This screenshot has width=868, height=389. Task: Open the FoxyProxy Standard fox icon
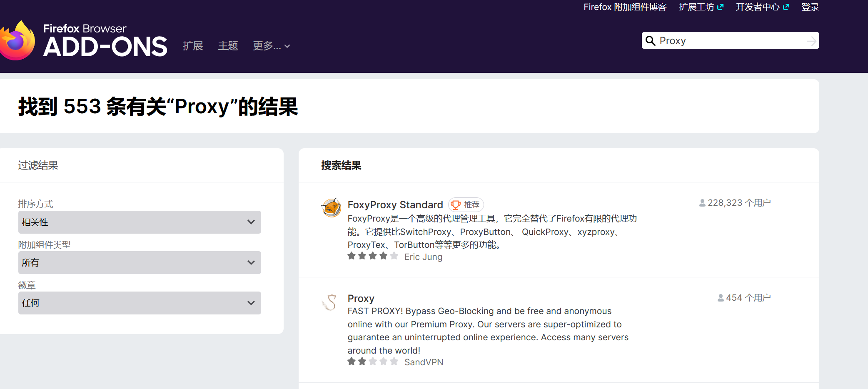pos(332,207)
